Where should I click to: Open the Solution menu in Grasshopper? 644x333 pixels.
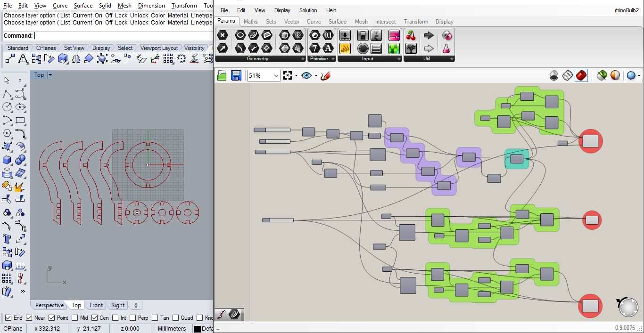click(308, 10)
